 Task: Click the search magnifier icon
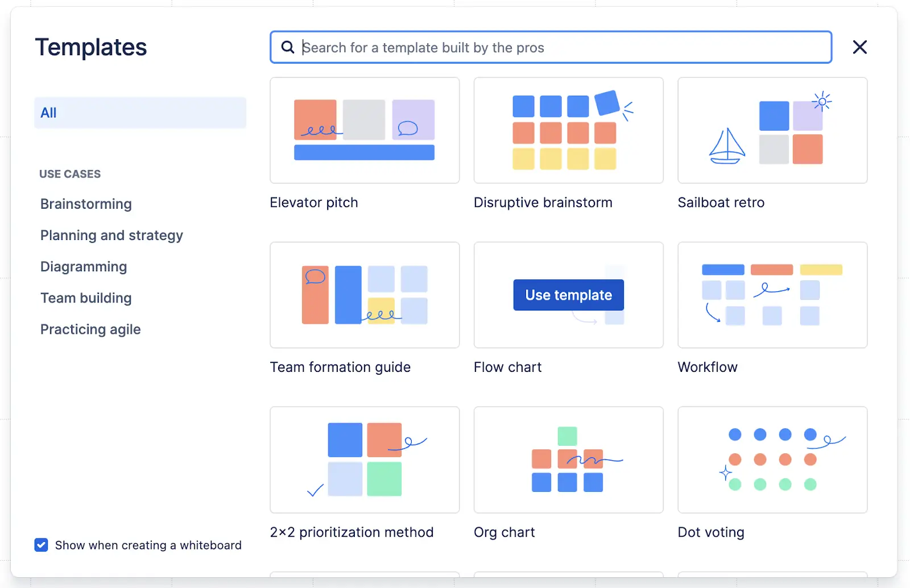(x=288, y=47)
